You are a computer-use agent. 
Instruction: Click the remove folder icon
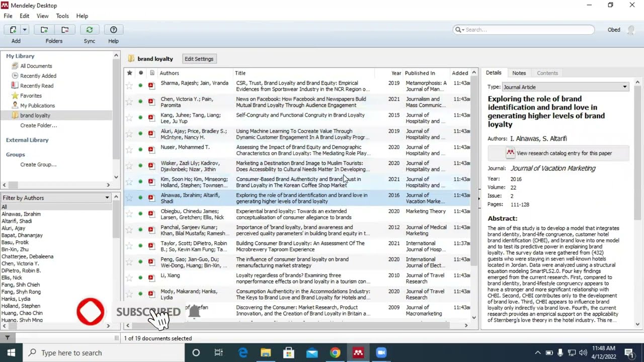64,30
